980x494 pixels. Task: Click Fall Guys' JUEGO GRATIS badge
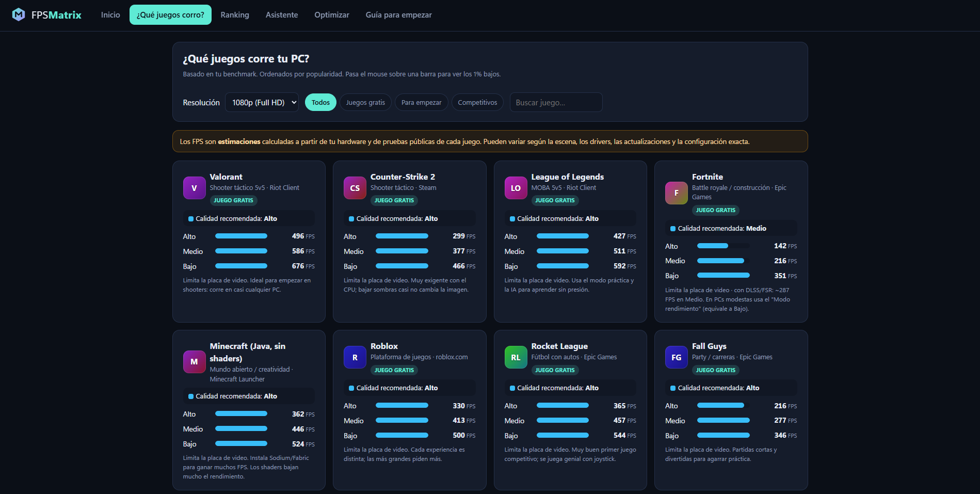click(x=716, y=370)
